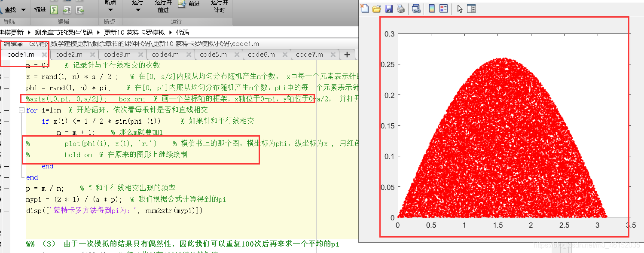
Task: Click the red scatter plot axes area
Action: click(514, 125)
